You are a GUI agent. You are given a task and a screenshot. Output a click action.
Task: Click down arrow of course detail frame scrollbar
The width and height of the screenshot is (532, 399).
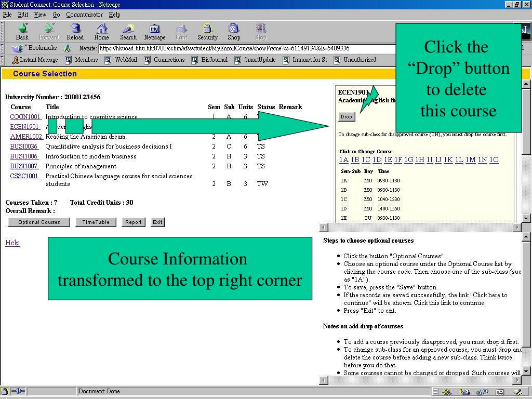(x=526, y=218)
